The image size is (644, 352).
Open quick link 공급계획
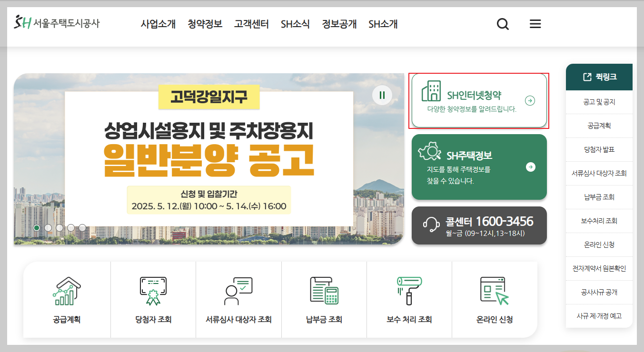[599, 126]
